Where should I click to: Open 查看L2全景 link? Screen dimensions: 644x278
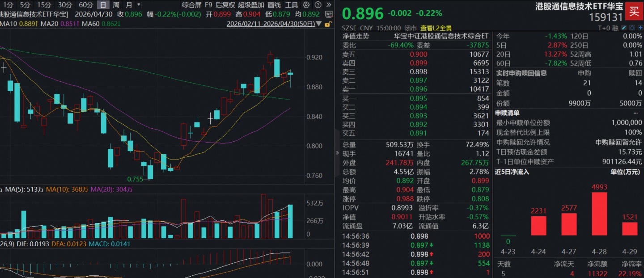(x=436, y=28)
